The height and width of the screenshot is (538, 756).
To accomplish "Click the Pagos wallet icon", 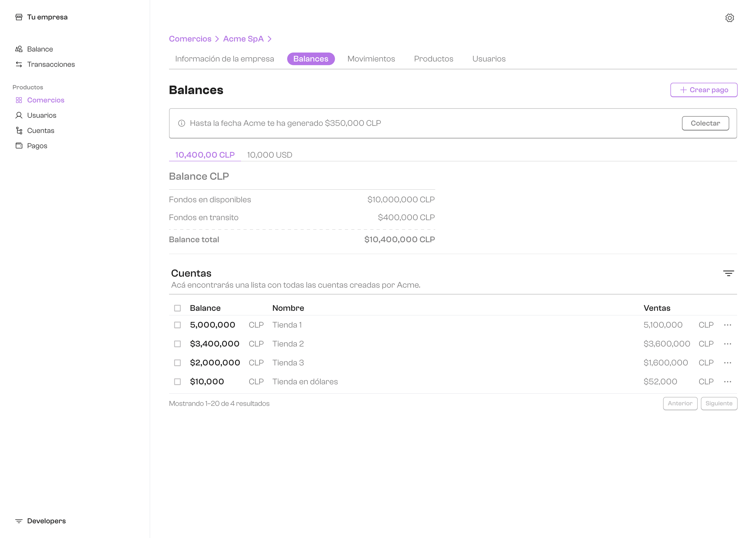I will pos(19,146).
